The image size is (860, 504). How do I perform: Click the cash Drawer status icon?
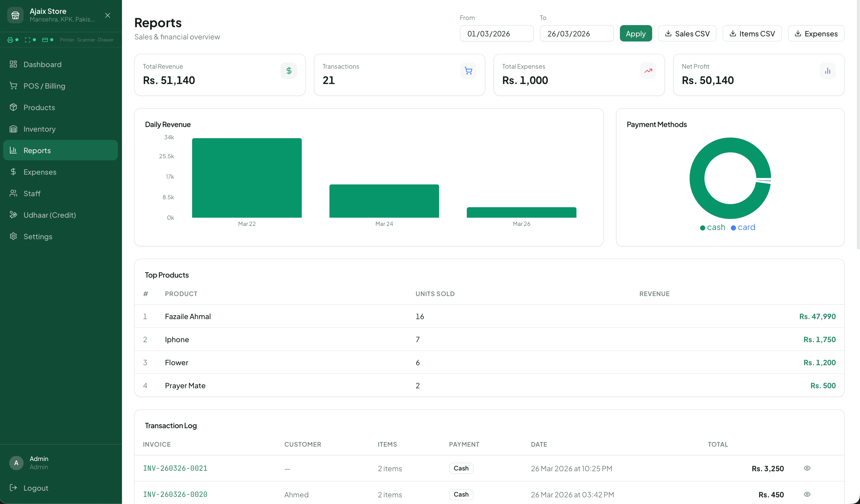(45, 40)
